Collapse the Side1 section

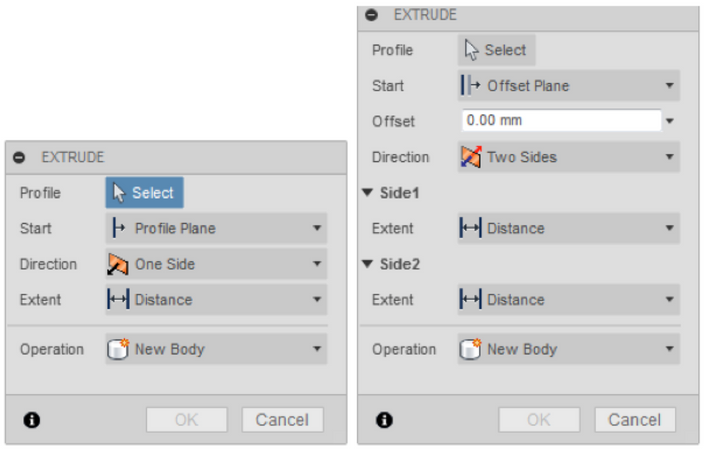pos(367,192)
